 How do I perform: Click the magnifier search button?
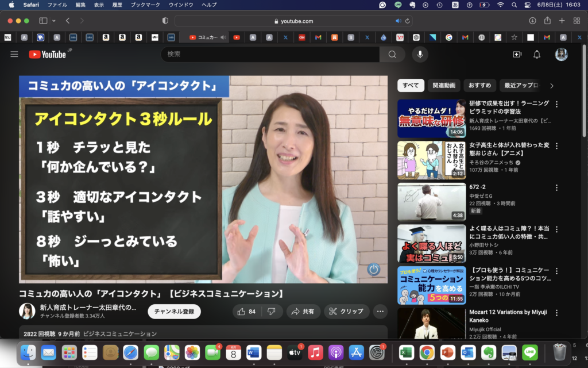click(x=392, y=54)
